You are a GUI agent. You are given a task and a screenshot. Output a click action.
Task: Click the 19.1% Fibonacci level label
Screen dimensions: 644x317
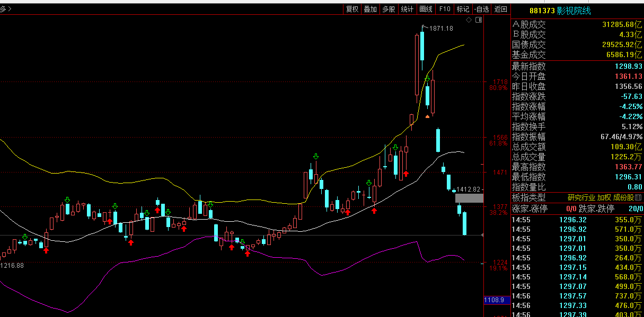tap(498, 268)
